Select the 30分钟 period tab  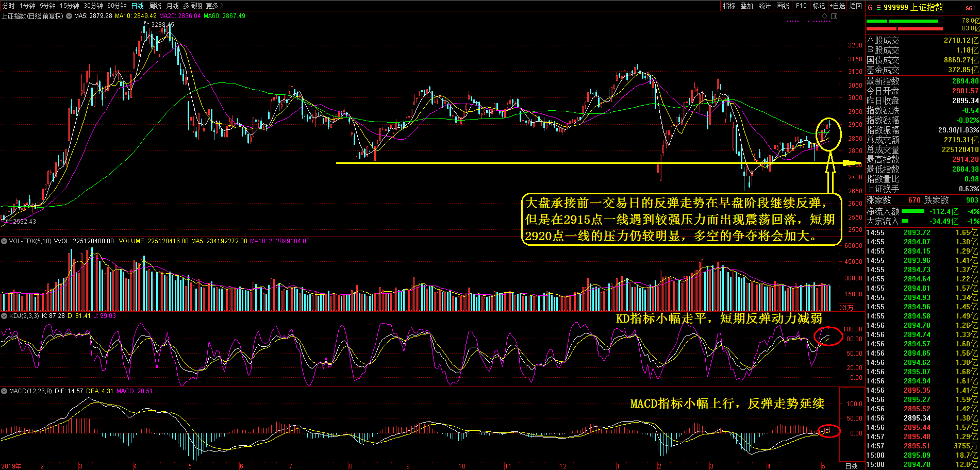coord(93,6)
